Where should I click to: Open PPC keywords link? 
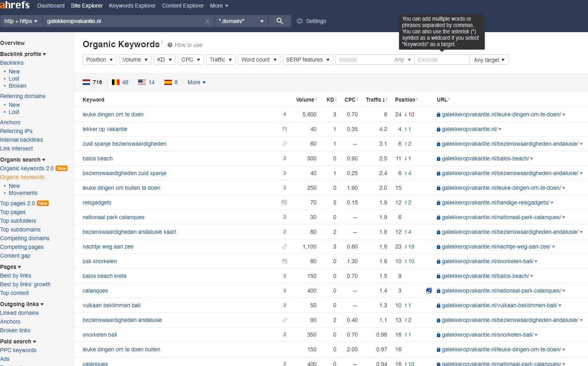18,350
